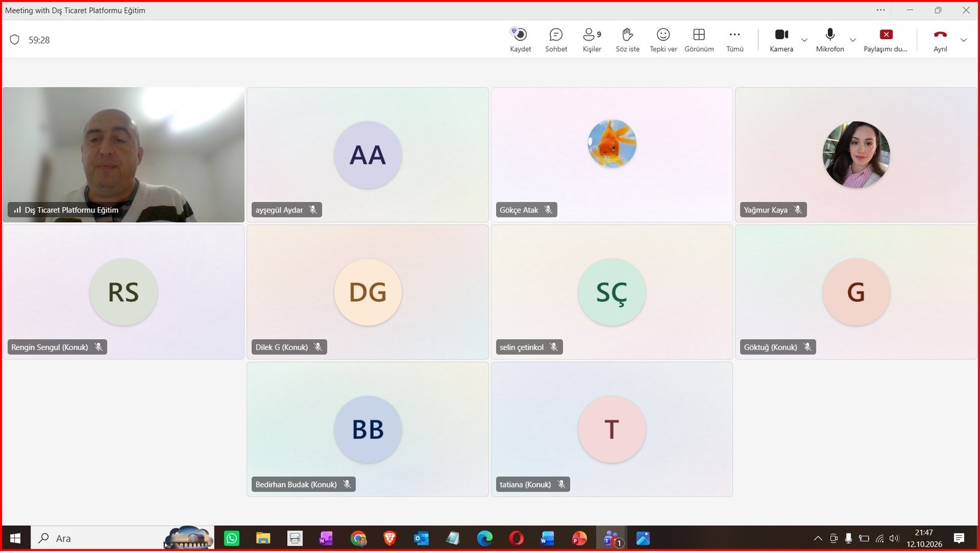Open the Tepki ver reactions
This screenshot has height=553, width=980.
pyautogui.click(x=663, y=40)
